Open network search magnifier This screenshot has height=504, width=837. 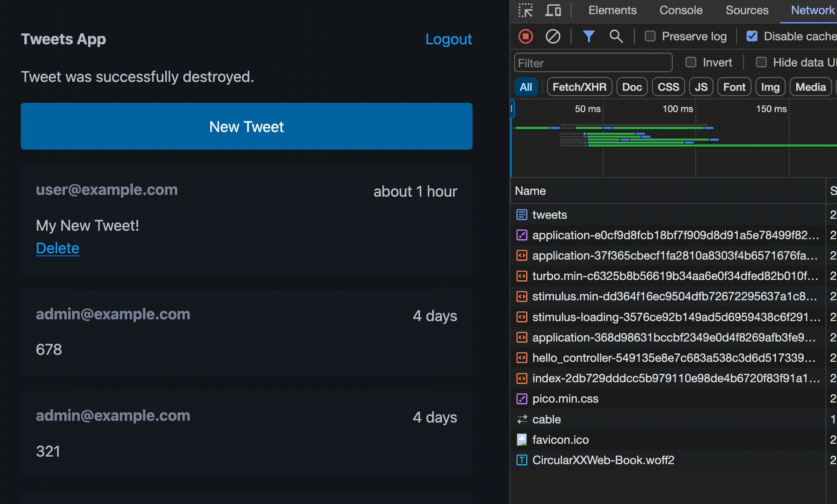point(616,36)
